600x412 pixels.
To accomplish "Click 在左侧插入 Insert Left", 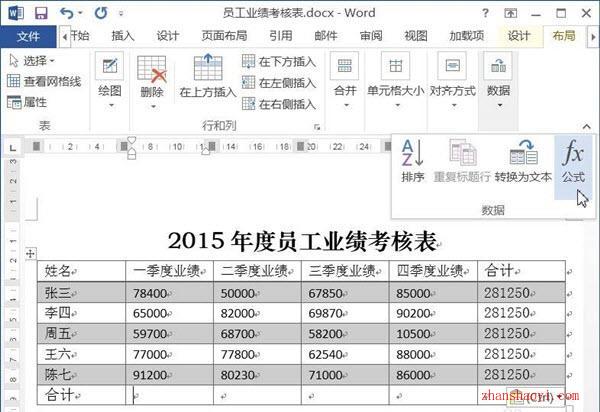I will tap(279, 83).
